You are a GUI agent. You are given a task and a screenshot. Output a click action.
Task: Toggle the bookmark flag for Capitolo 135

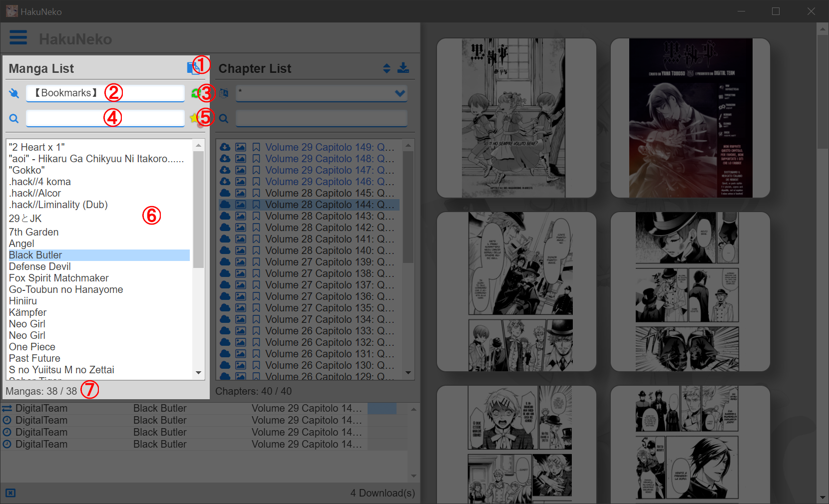click(256, 308)
